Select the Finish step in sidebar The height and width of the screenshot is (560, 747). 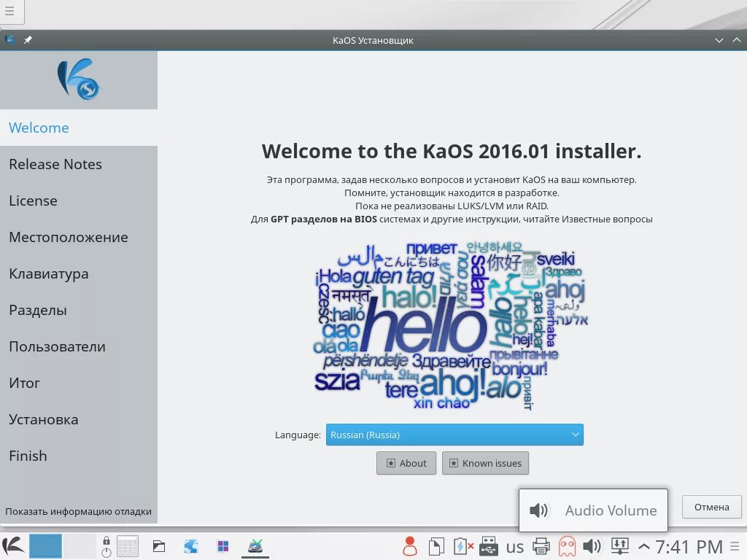79,456
